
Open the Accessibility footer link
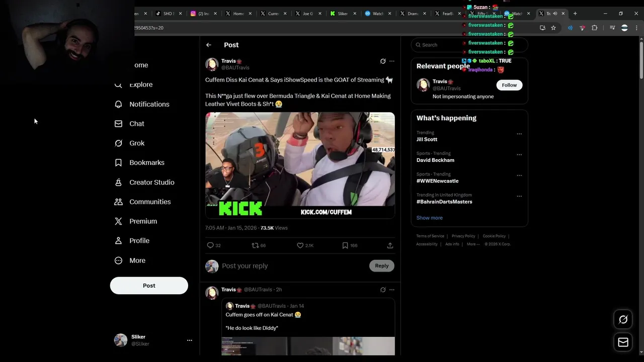(x=427, y=244)
